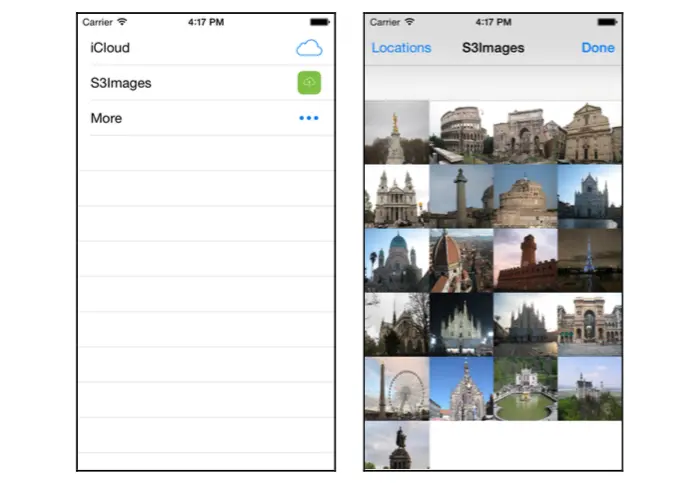Select the golden statue column photo
Image resolution: width=691 pixels, height=483 pixels.
click(397, 132)
